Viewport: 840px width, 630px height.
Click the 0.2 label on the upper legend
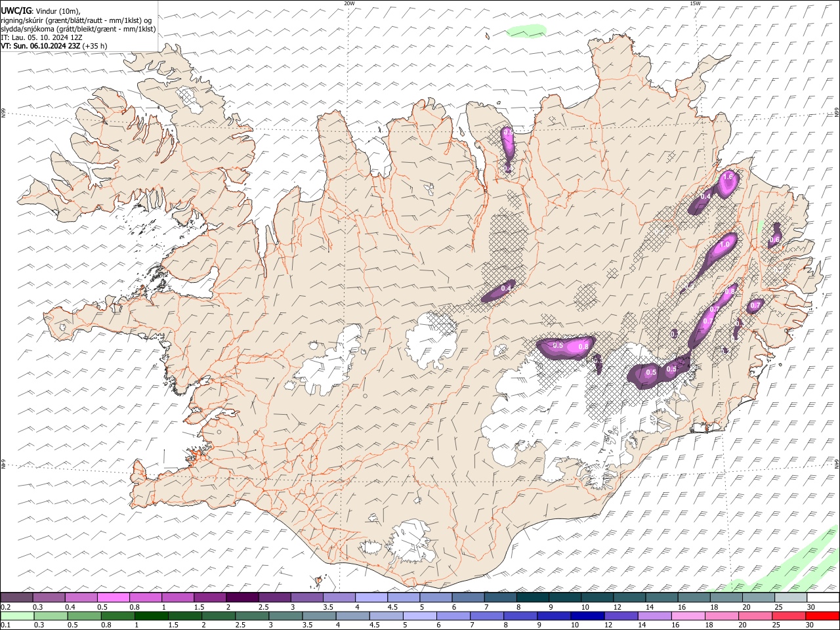point(5,607)
